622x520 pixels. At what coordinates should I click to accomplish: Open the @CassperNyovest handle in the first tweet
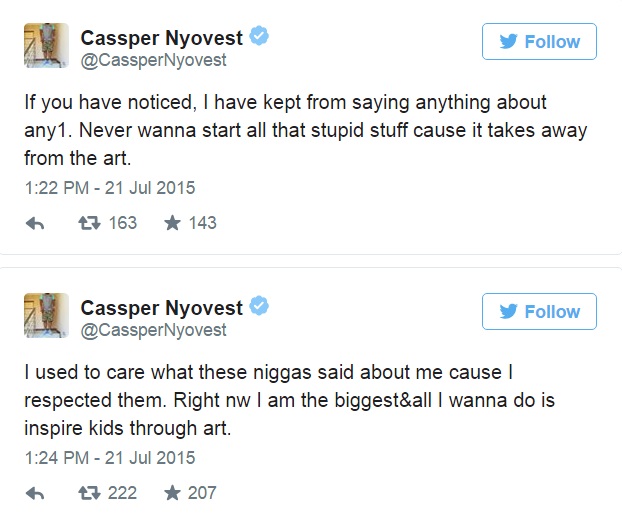point(154,60)
